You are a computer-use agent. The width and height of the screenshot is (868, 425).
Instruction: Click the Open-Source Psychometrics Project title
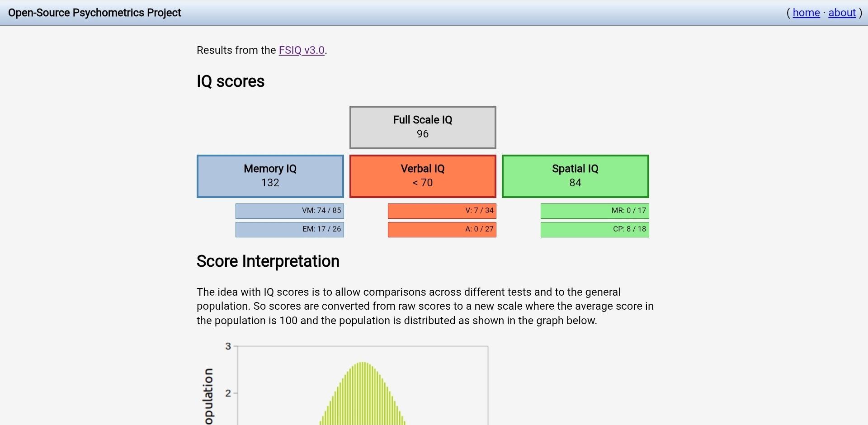[94, 13]
